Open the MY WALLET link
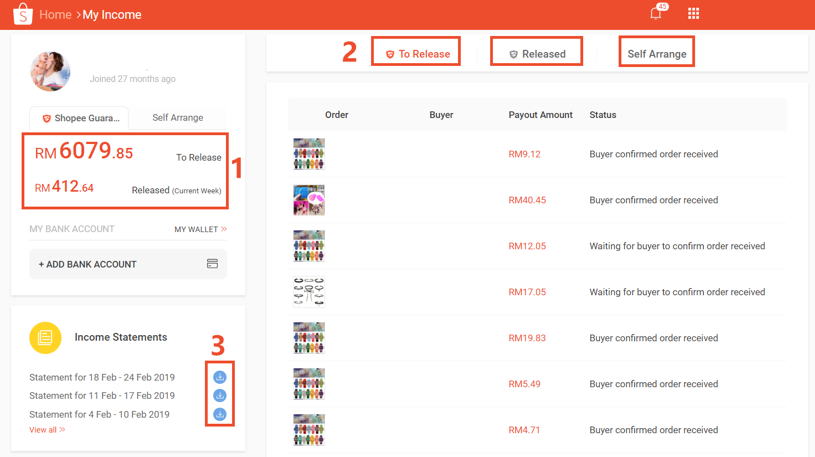This screenshot has height=457, width=815. pos(201,229)
